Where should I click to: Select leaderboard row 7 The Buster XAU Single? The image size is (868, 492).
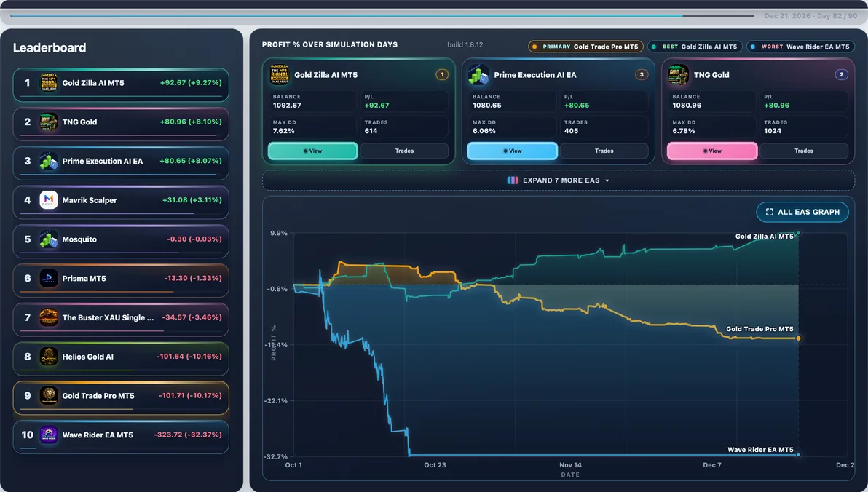(x=121, y=320)
